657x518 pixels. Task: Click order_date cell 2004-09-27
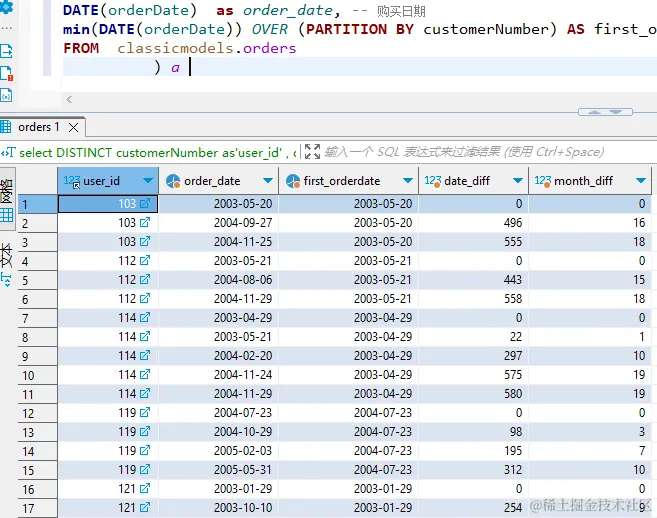pos(218,223)
